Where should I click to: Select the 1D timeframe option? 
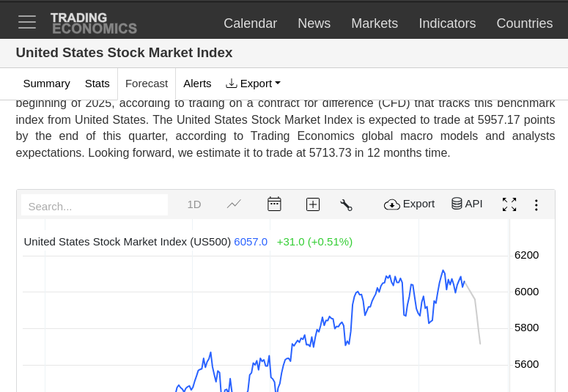pos(194,204)
